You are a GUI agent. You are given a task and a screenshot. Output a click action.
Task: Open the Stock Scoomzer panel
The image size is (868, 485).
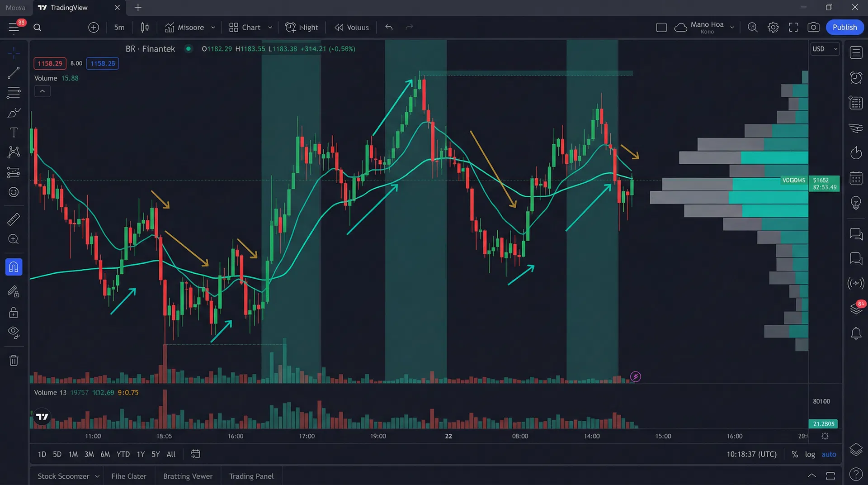coord(64,476)
